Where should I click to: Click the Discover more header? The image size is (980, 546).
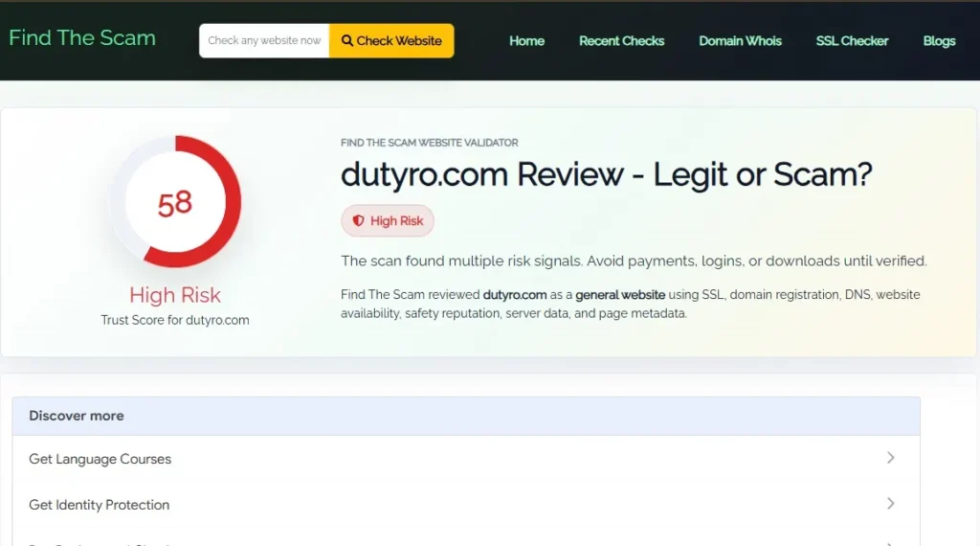pos(466,416)
